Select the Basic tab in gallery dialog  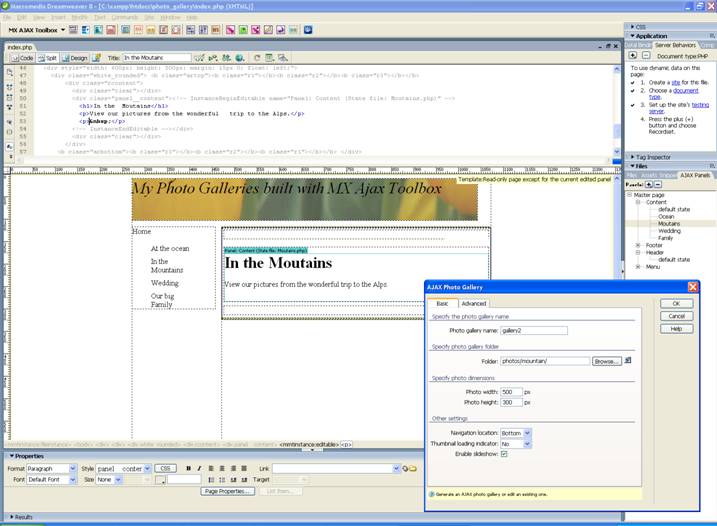click(x=442, y=303)
